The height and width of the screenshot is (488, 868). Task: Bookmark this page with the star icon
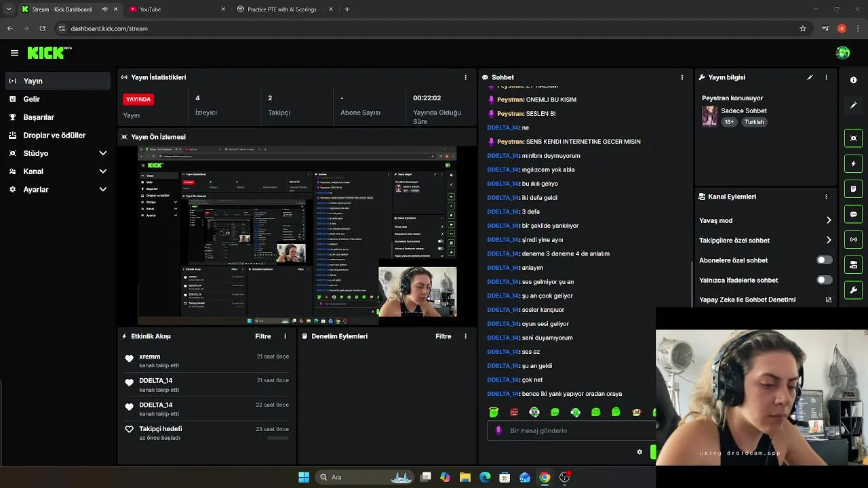803,28
